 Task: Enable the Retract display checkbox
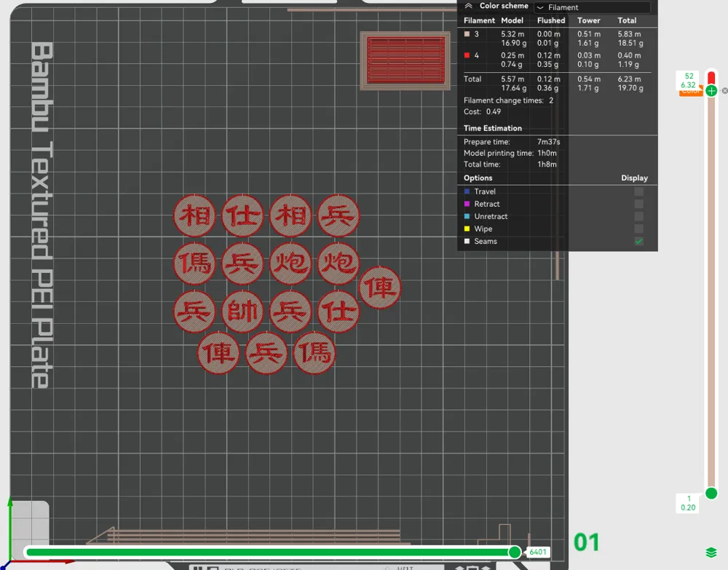[638, 204]
